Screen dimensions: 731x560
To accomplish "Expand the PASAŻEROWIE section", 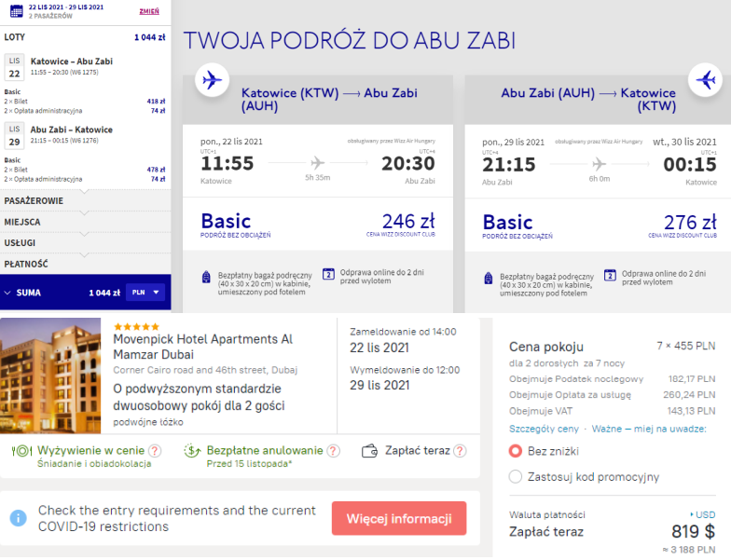I will point(86,201).
